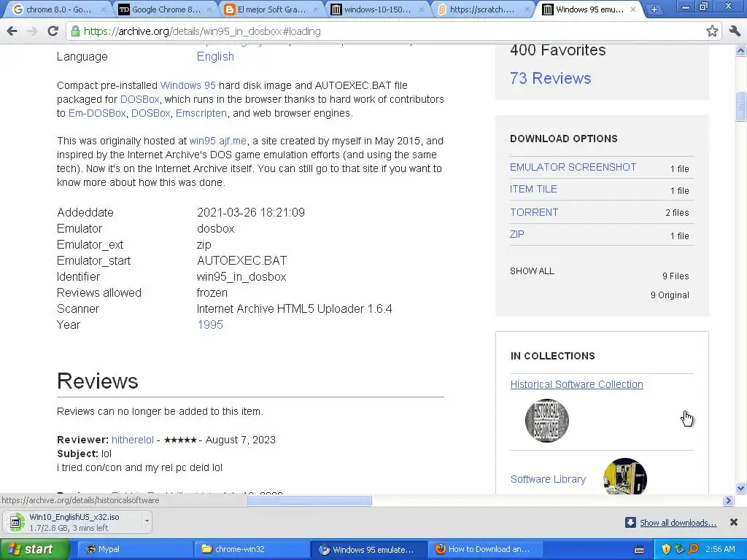747x560 pixels.
Task: Click the on-screen keyboard tray icon
Action: click(x=639, y=550)
